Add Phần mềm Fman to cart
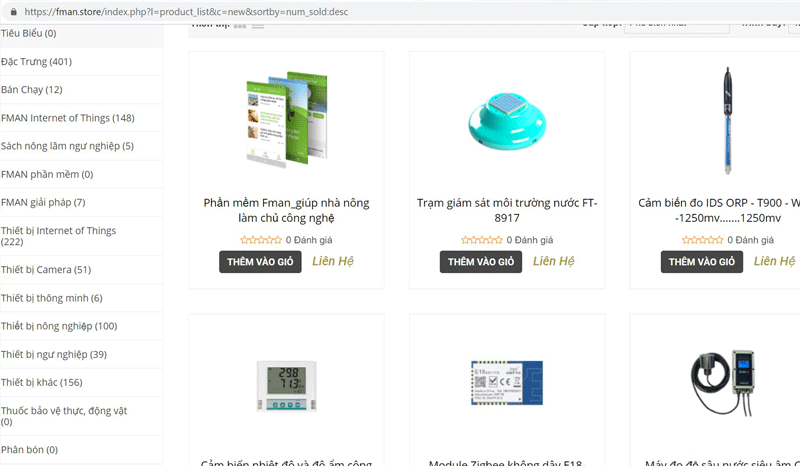 [x=260, y=262]
